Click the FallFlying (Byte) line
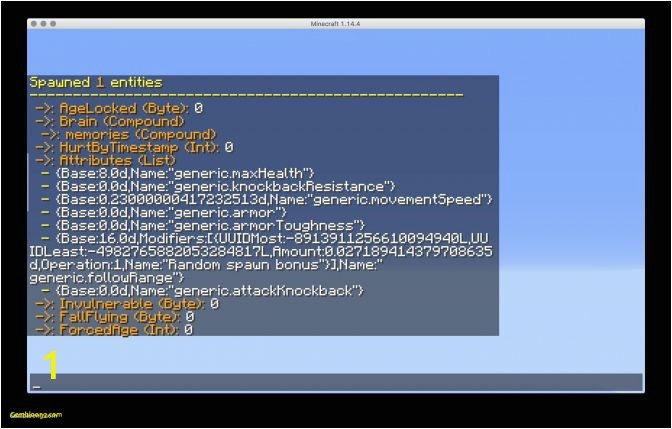Image resolution: width=672 pixels, height=429 pixels. point(114,317)
